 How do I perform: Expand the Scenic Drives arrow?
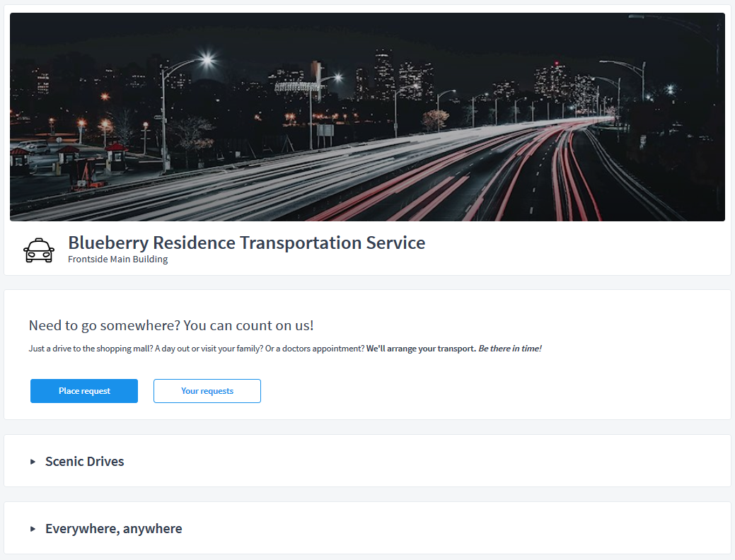pyautogui.click(x=33, y=462)
